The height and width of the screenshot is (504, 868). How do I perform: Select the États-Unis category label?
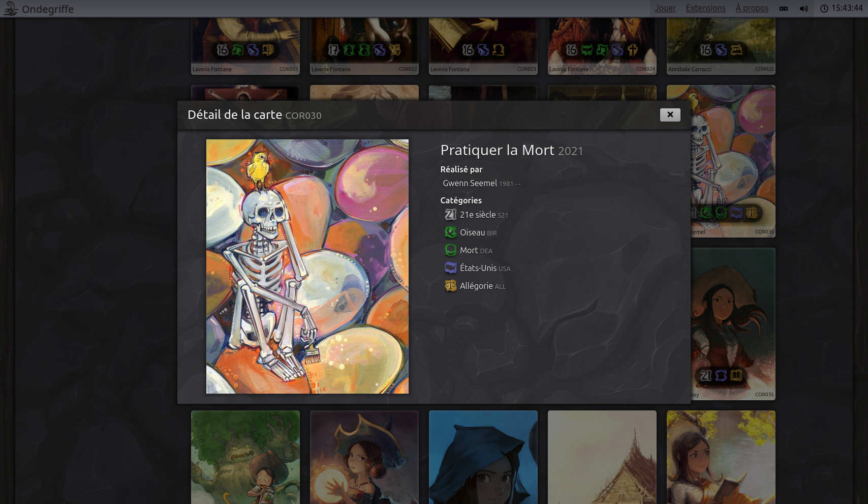[x=478, y=268]
